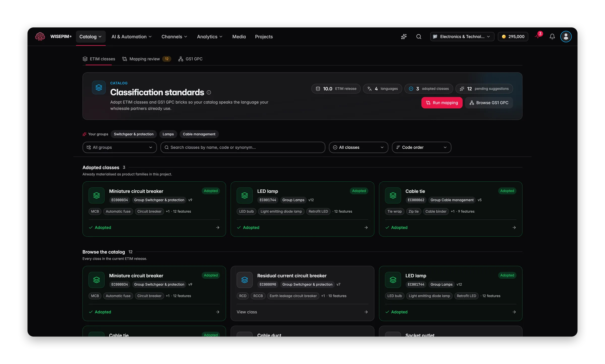Open activity pulse icon with badge 3
Viewport: 605px width, 364px height.
click(x=538, y=36)
